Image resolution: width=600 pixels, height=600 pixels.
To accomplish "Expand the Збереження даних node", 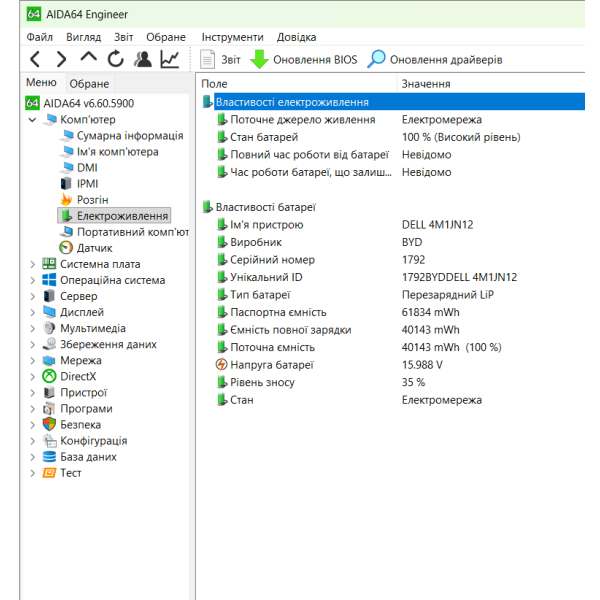I will [x=33, y=345].
